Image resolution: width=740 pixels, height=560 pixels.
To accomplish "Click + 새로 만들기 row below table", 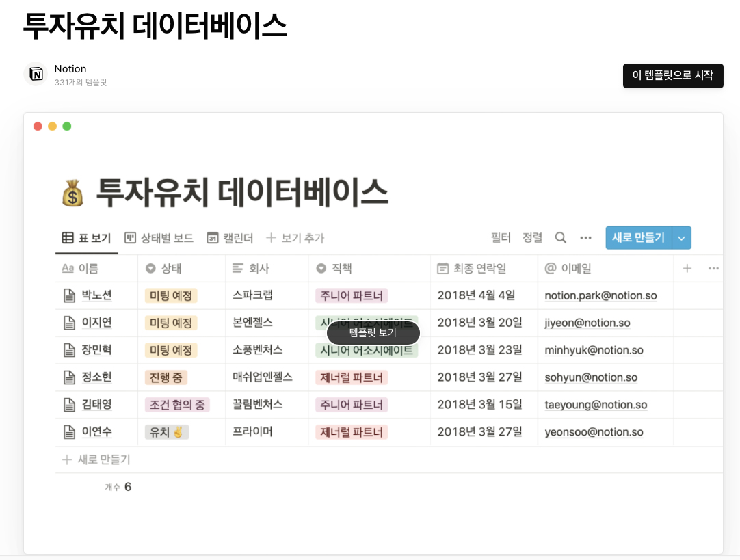I will point(96,459).
